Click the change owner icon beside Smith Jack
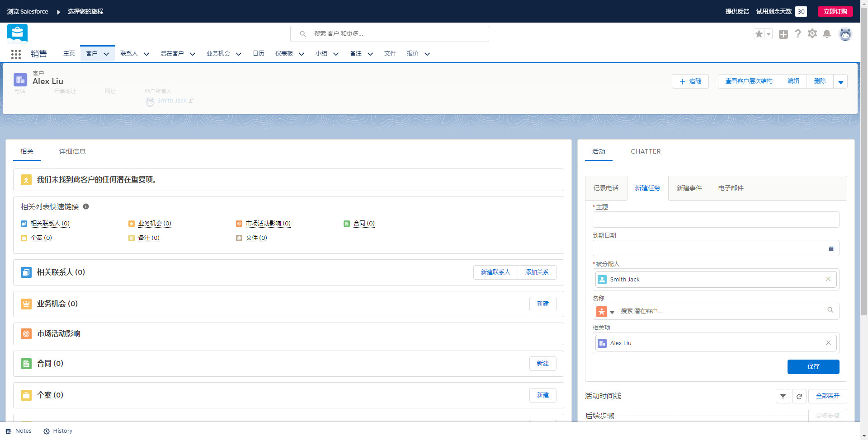This screenshot has width=868, height=440. click(191, 101)
